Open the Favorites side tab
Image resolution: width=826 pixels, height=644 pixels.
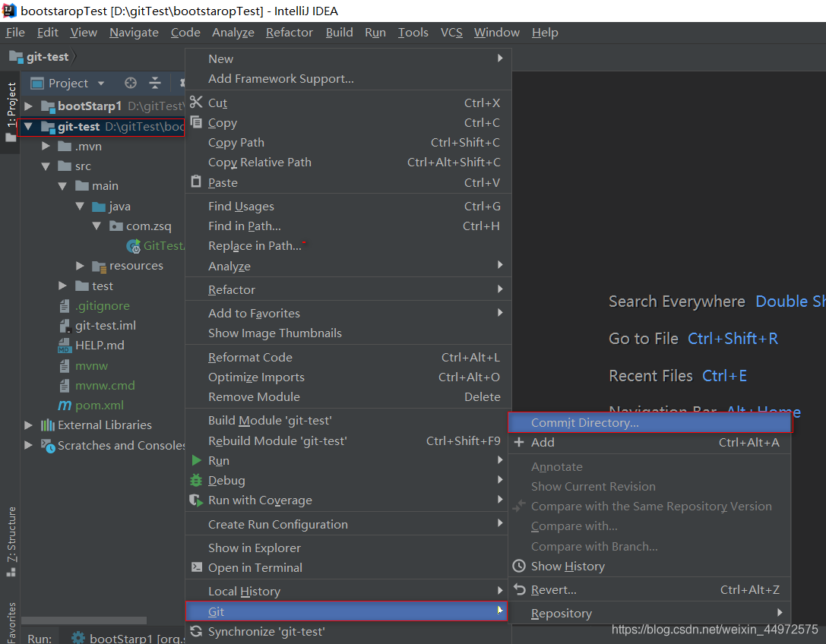coord(11,624)
